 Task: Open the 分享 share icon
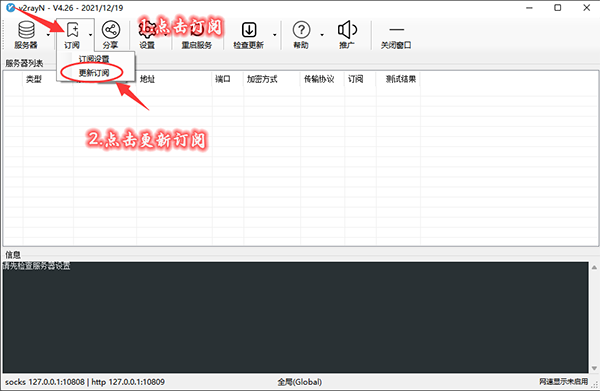[x=111, y=30]
